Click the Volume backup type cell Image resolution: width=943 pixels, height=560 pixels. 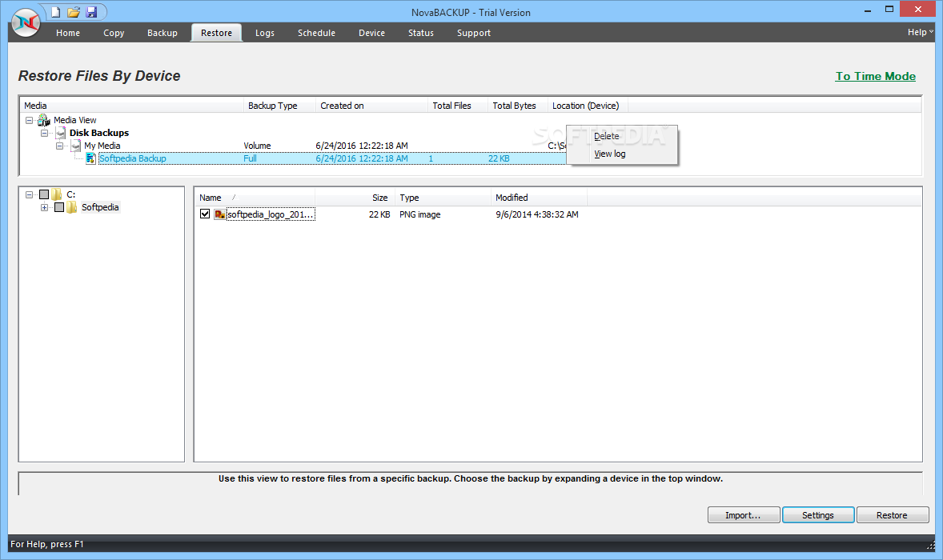(258, 146)
